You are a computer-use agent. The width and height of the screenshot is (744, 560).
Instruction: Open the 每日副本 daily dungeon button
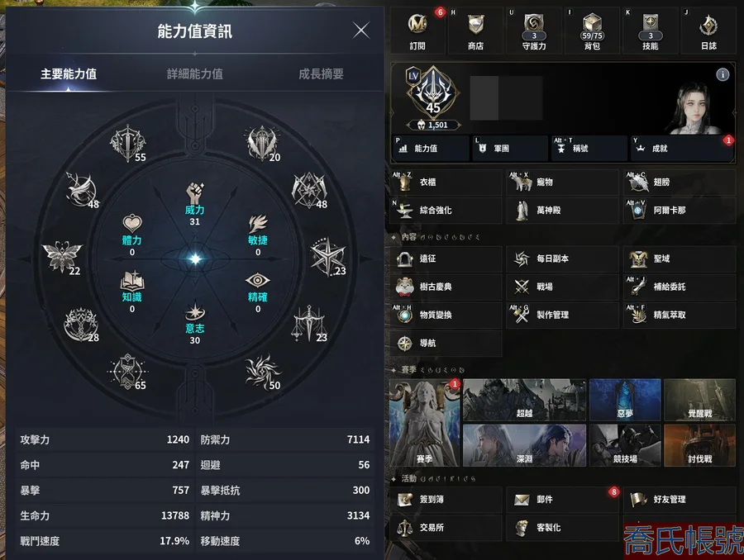click(x=562, y=259)
